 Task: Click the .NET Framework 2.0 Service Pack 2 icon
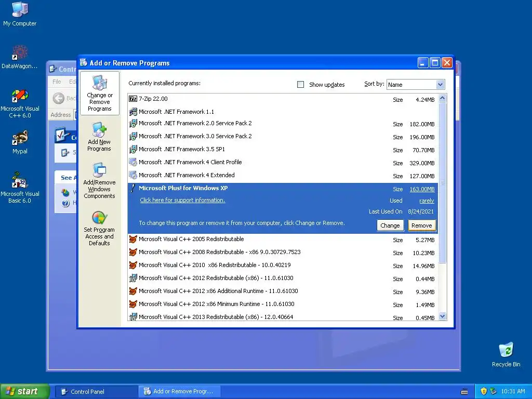point(133,123)
